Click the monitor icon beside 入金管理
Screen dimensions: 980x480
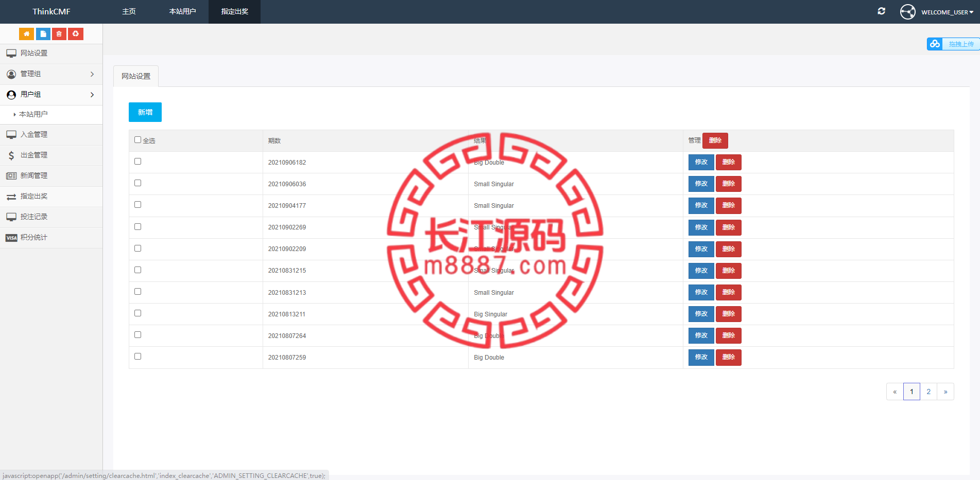click(11, 135)
